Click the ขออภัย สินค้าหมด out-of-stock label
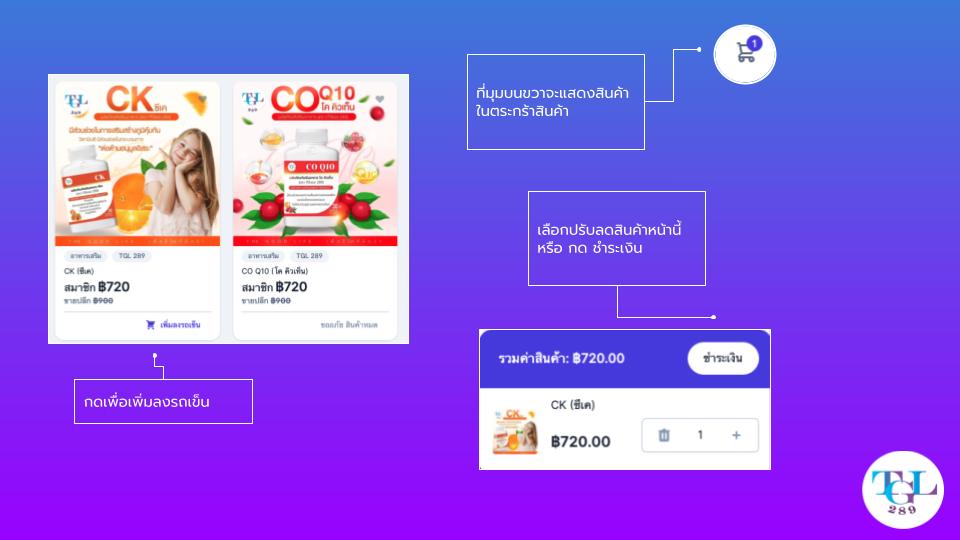Viewport: 960px width, 540px height. tap(349, 324)
